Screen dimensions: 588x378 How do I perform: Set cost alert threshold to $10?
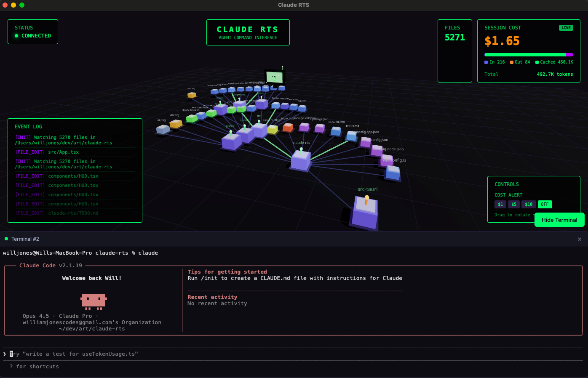(529, 204)
